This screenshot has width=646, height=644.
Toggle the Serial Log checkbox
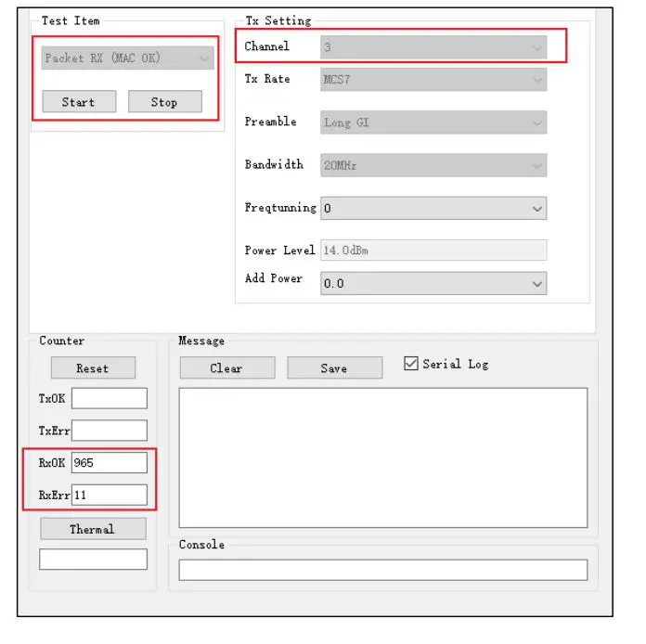click(x=411, y=364)
